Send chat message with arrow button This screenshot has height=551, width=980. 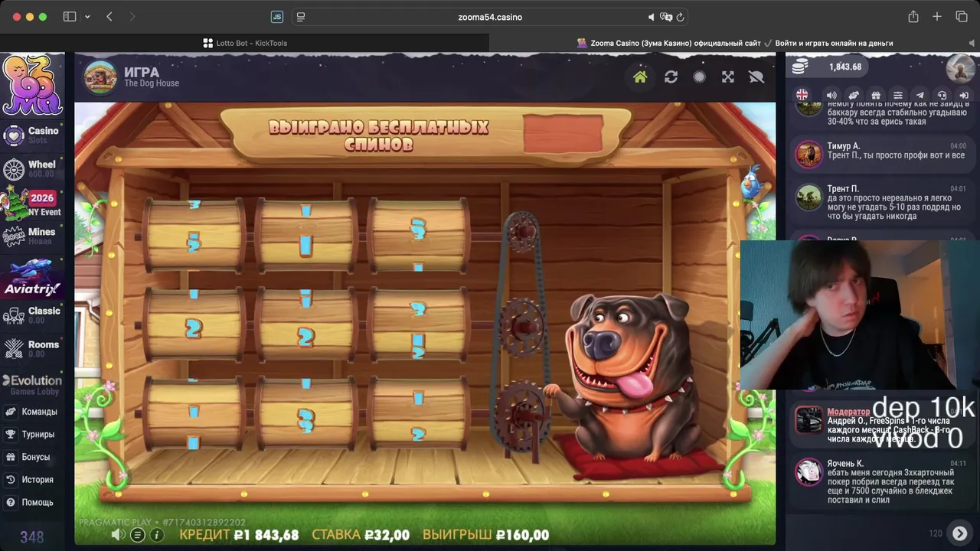(x=959, y=533)
